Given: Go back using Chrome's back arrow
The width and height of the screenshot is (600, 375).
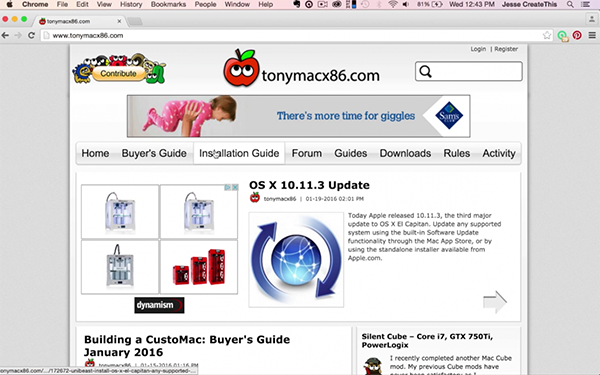Looking at the screenshot, I should click(x=5, y=36).
